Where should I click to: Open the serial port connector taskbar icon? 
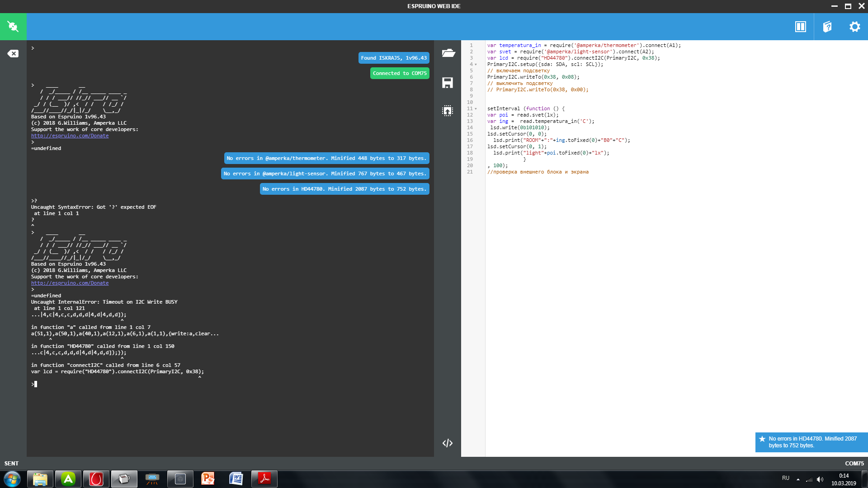pos(152,479)
